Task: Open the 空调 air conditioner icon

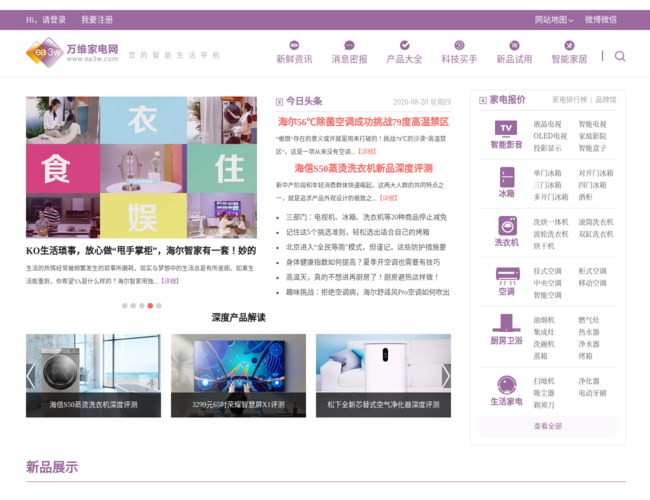Action: coord(507,276)
